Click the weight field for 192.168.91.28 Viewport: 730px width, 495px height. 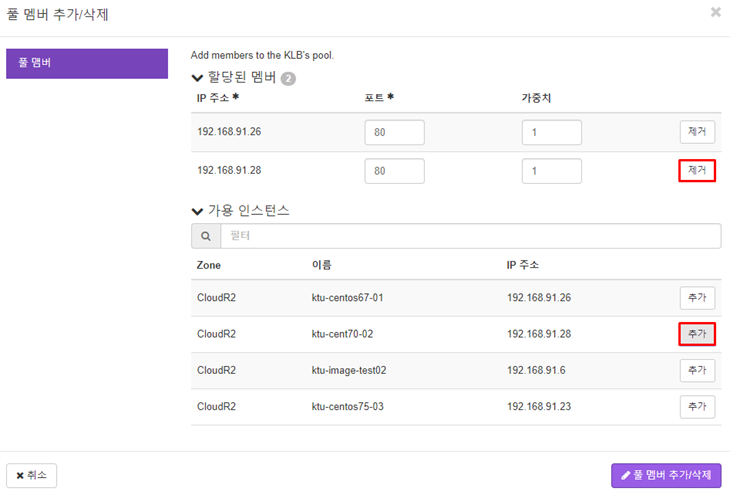pyautogui.click(x=552, y=171)
